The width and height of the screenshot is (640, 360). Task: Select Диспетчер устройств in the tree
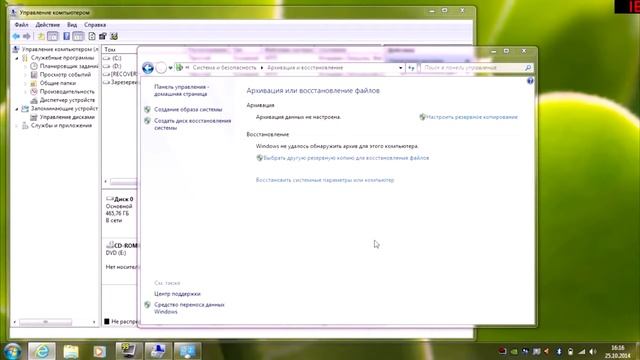[67, 100]
